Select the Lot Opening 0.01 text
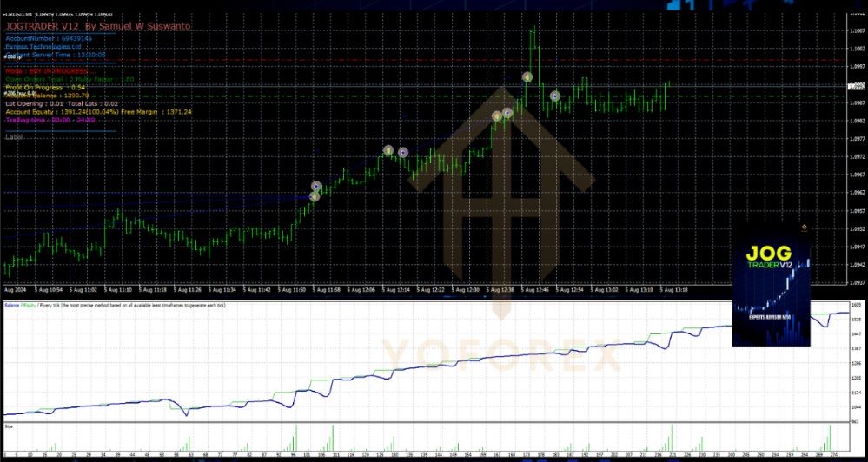Screen dimensions: 868x462 [x=35, y=103]
